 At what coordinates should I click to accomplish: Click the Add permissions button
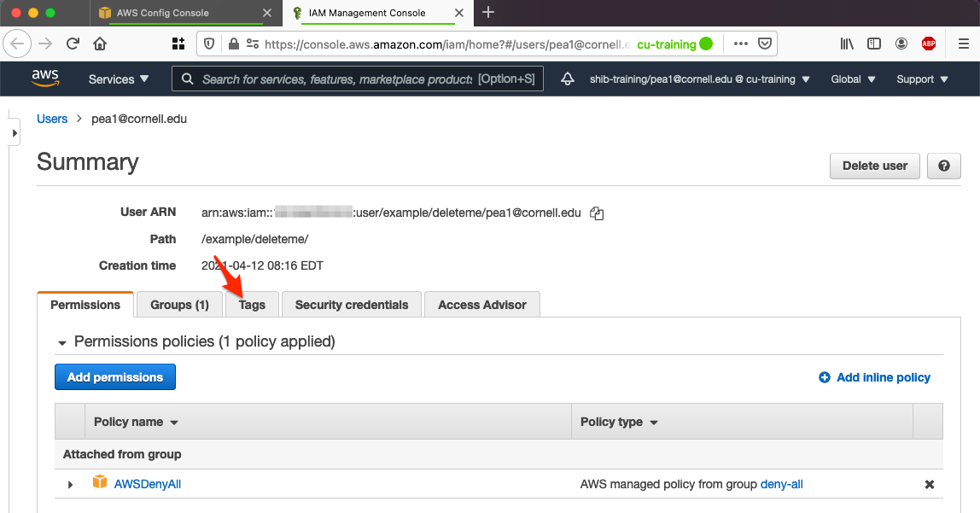pyautogui.click(x=115, y=377)
